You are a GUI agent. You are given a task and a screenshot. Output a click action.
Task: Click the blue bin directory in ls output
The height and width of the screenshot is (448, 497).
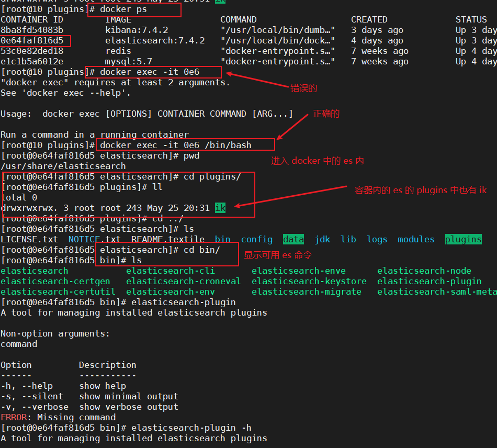click(223, 239)
